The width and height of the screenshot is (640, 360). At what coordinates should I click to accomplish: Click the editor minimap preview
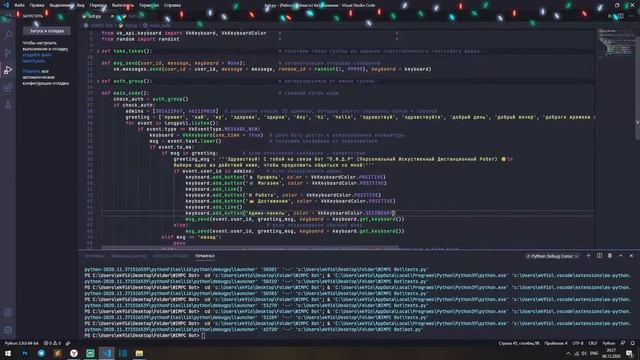[616, 44]
